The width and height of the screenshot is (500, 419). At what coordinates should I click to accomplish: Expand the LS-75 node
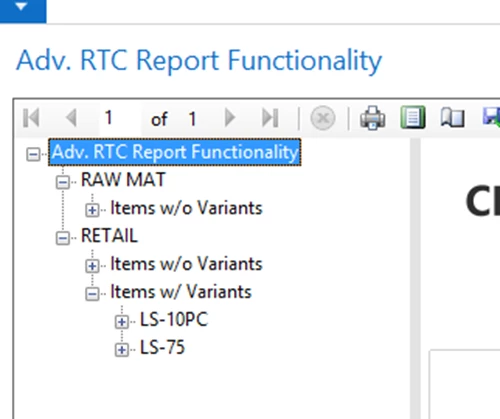(121, 350)
